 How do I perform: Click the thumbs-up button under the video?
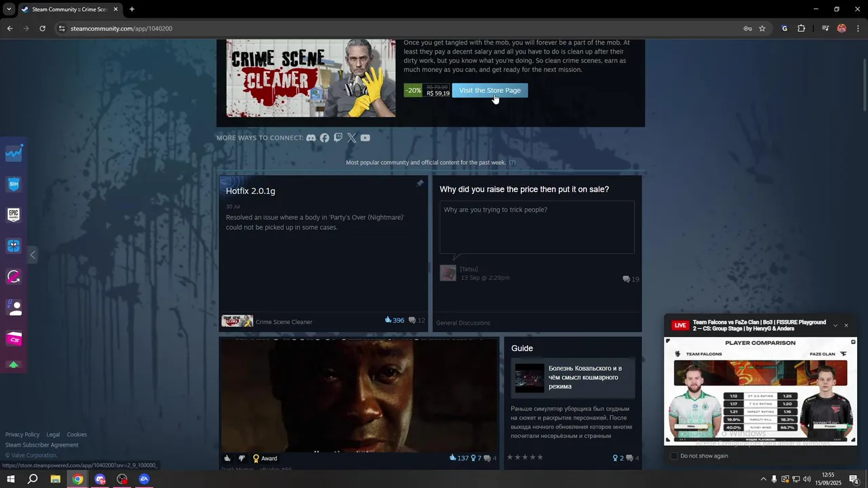coord(227,458)
